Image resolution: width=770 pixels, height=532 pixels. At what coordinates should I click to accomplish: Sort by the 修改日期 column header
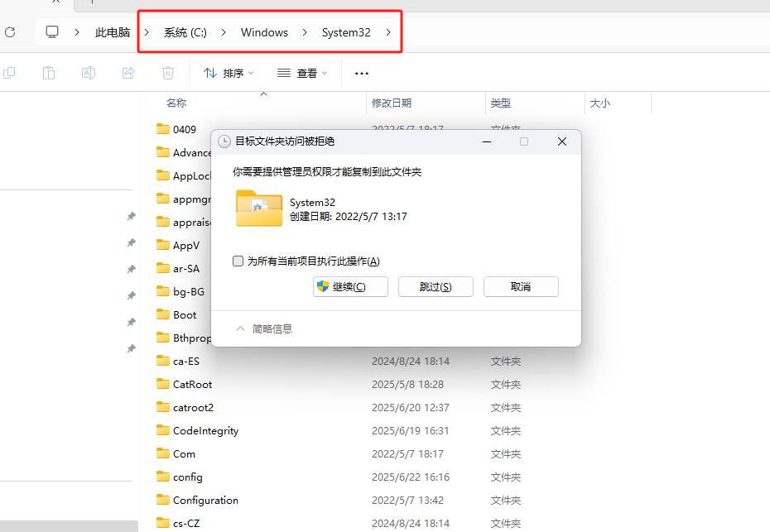tap(392, 103)
